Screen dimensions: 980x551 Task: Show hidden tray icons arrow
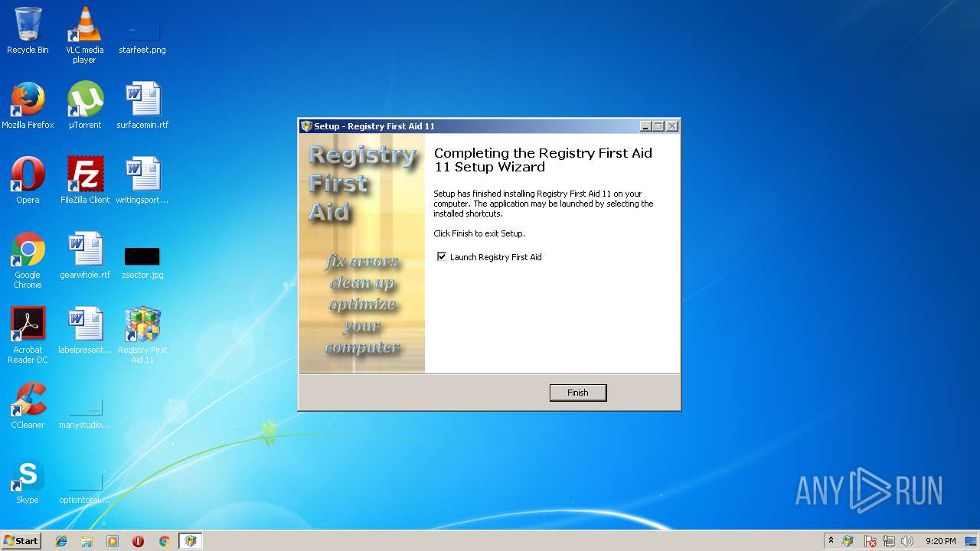tap(831, 541)
